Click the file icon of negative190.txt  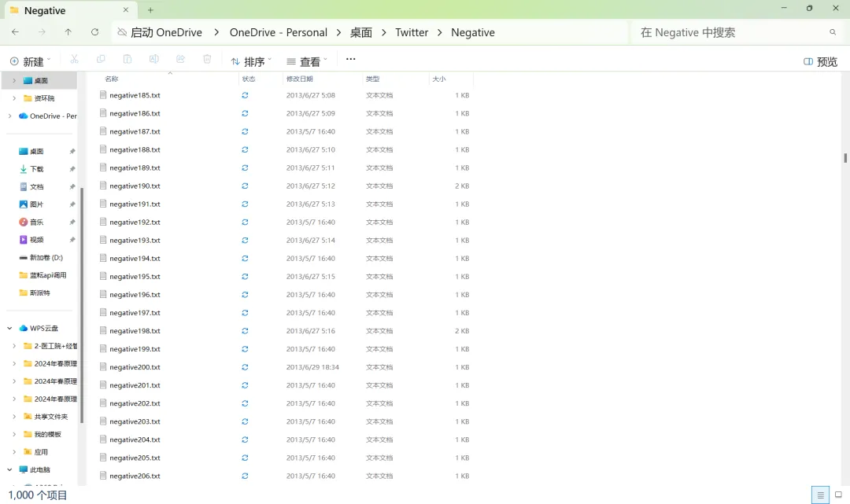coord(103,186)
